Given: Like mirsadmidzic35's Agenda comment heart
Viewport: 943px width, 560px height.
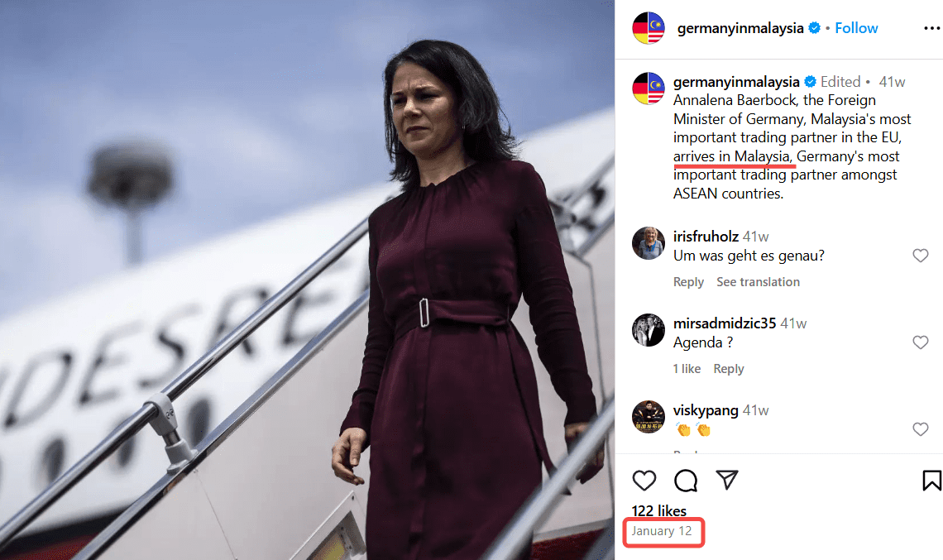Looking at the screenshot, I should pyautogui.click(x=920, y=342).
